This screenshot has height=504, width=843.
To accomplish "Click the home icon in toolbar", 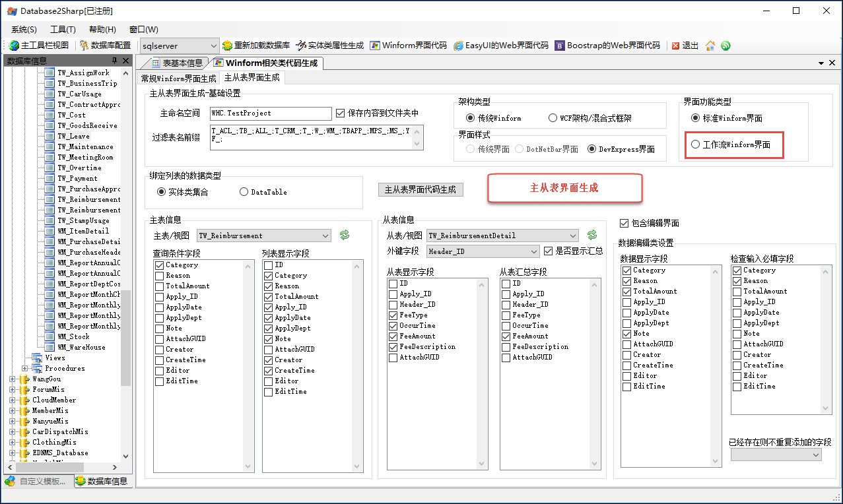I will point(710,46).
